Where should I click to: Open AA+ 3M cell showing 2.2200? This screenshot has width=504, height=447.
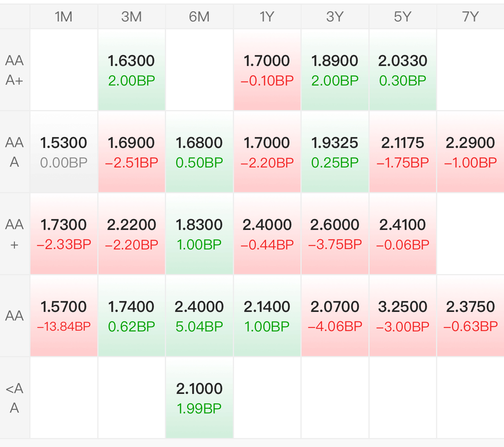pos(132,234)
